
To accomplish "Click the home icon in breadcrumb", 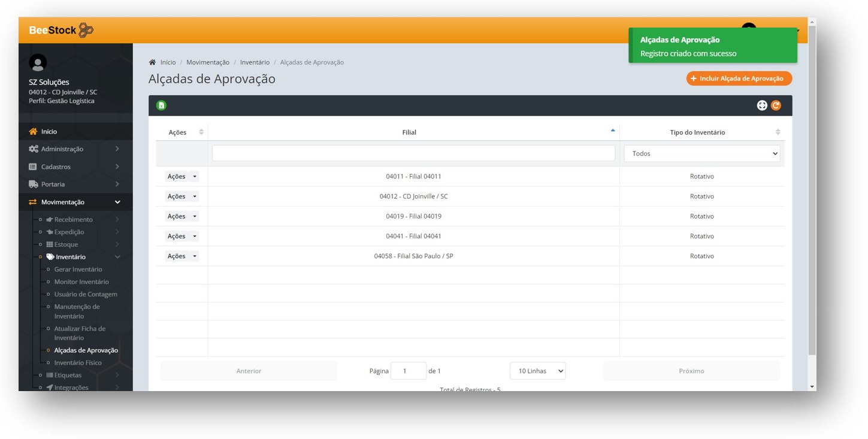I will tap(153, 62).
